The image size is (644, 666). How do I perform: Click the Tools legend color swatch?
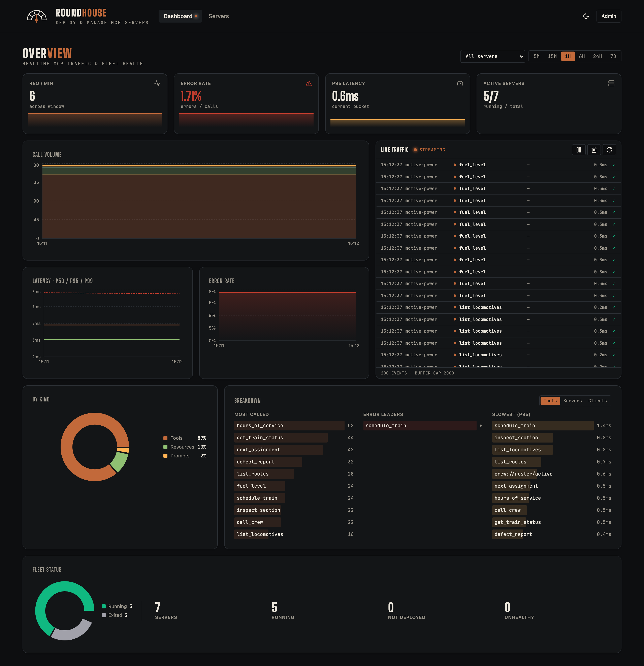[x=165, y=438]
